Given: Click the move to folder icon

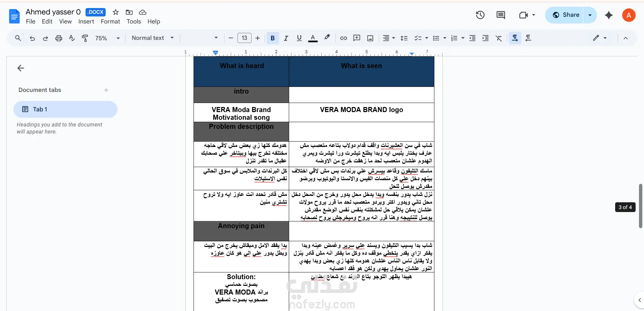Looking at the screenshot, I should (129, 12).
